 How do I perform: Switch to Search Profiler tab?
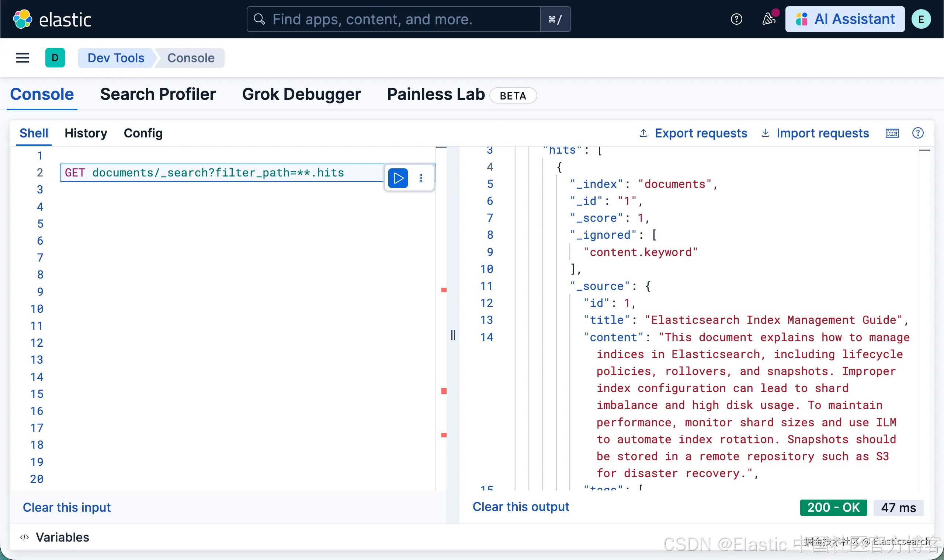click(157, 94)
